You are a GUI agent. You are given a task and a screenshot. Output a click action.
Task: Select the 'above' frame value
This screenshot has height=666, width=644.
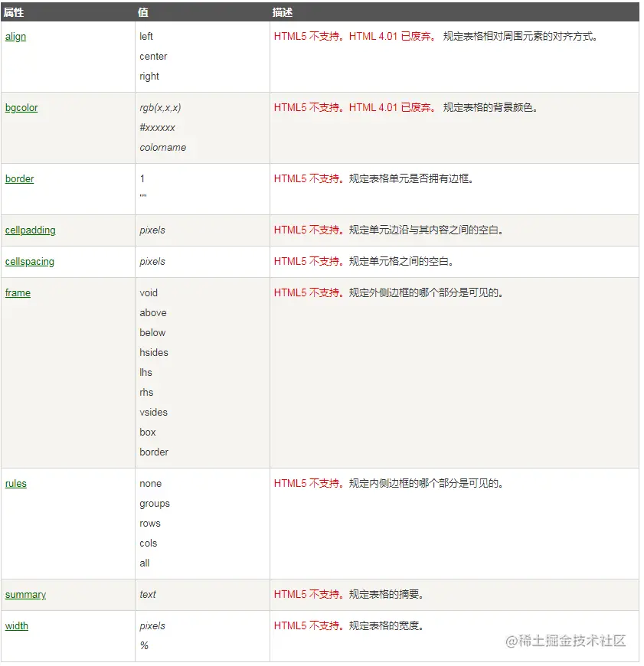pos(153,313)
